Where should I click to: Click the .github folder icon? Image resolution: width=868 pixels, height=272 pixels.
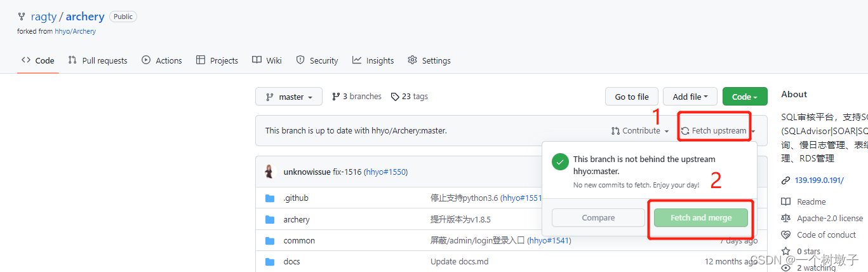pyautogui.click(x=270, y=198)
